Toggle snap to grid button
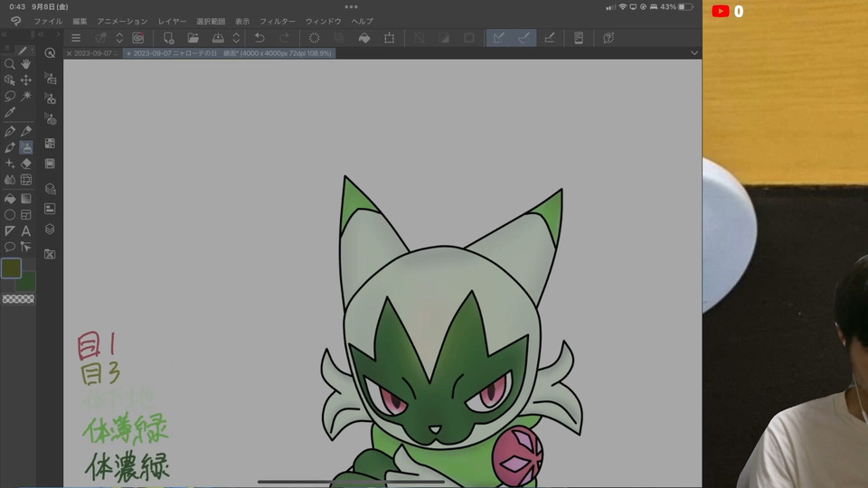Image resolution: width=868 pixels, height=488 pixels. (x=549, y=38)
